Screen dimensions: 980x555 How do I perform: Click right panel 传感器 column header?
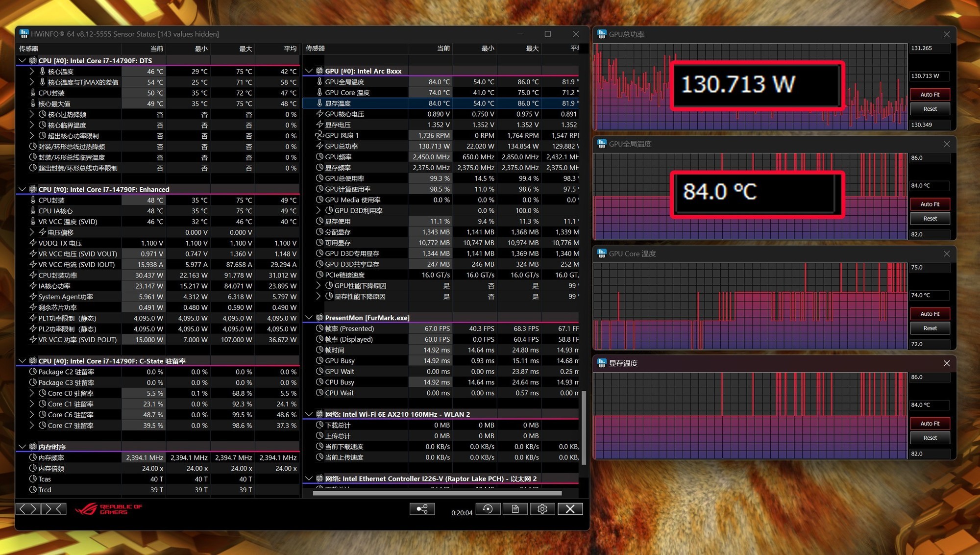click(x=355, y=49)
